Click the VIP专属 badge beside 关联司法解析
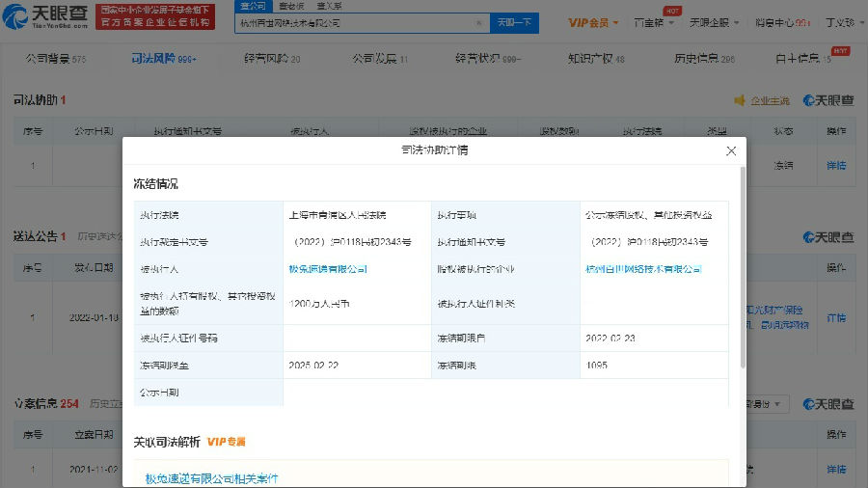The image size is (868, 488). point(226,442)
